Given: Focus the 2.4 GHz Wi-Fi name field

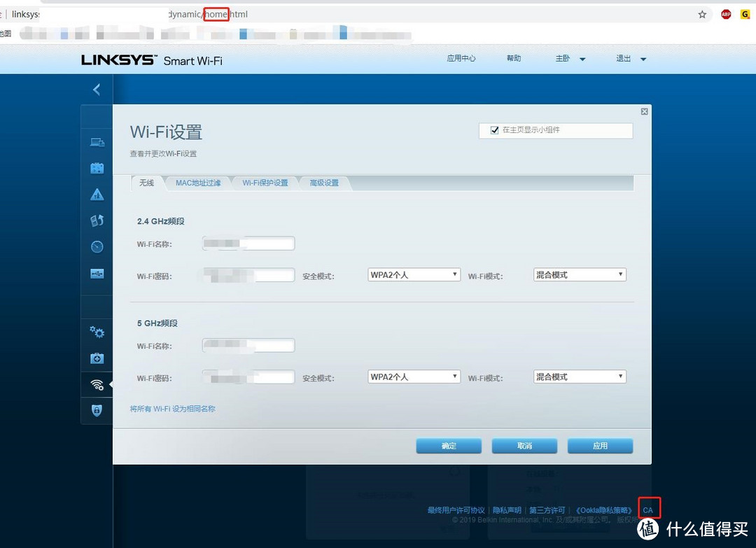Looking at the screenshot, I should pyautogui.click(x=248, y=244).
